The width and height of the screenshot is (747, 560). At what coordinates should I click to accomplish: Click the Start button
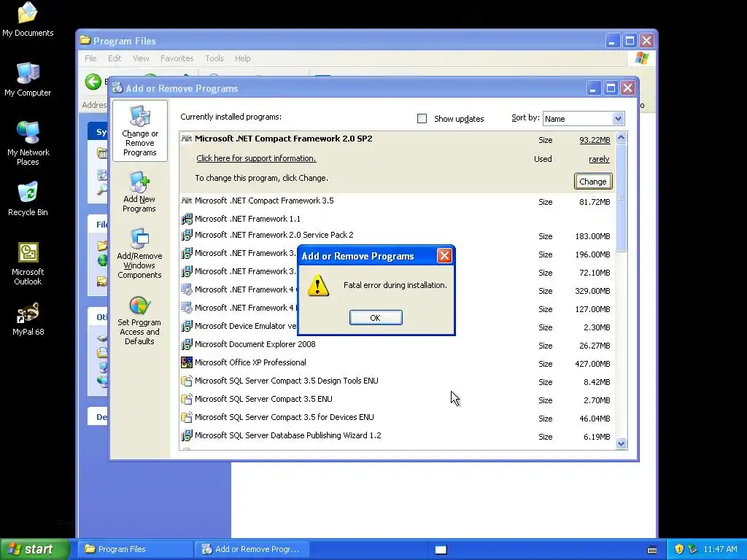tap(34, 549)
